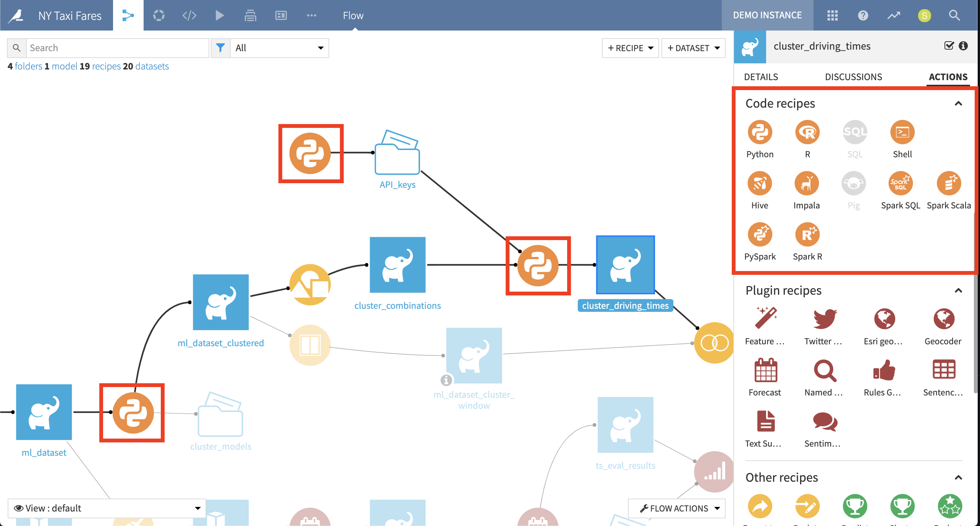The image size is (980, 526).
Task: Open the help question mark icon
Action: (863, 15)
